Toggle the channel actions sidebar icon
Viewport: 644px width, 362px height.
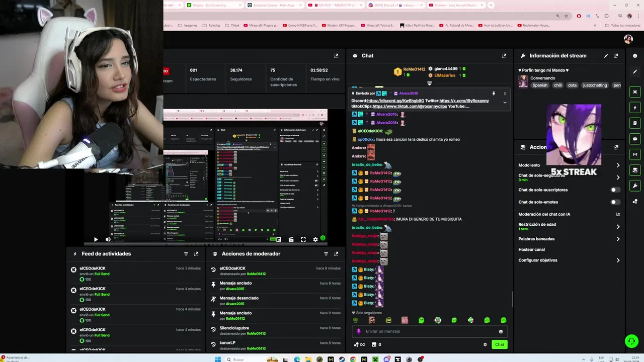coord(635,170)
